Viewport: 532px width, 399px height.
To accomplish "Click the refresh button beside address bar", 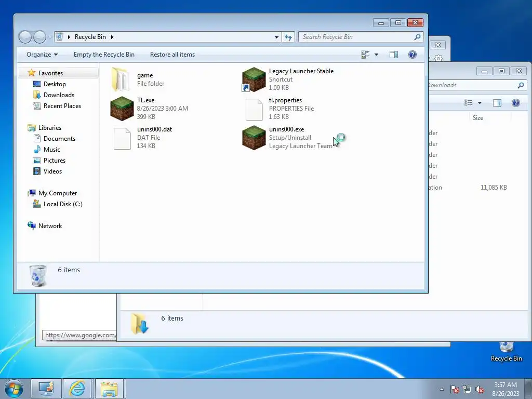I will [288, 37].
